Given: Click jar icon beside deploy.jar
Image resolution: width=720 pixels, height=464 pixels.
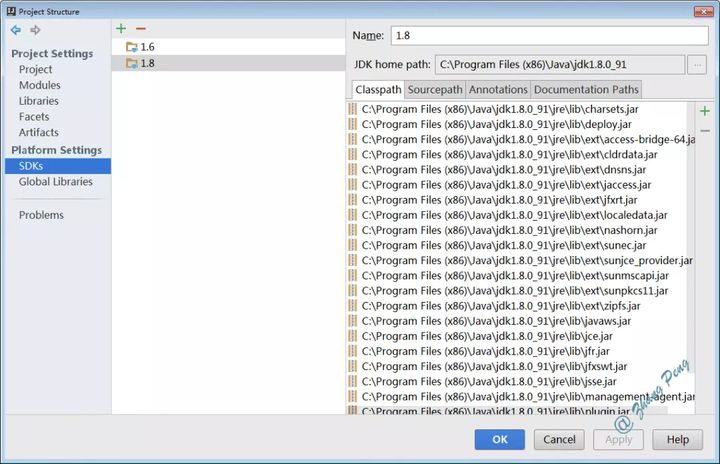Looking at the screenshot, I should pyautogui.click(x=353, y=124).
